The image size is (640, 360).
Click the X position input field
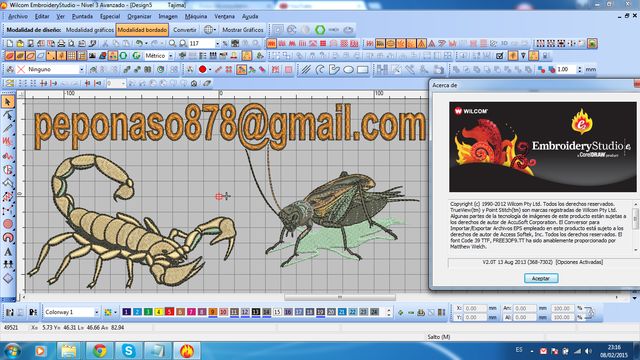[475, 308]
